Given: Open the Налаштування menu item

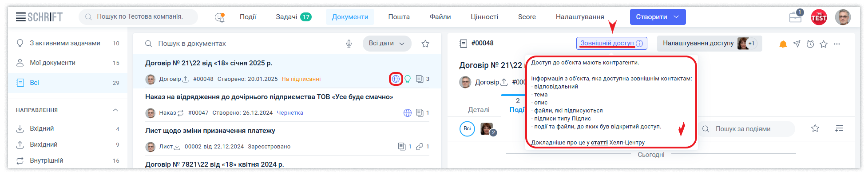Looking at the screenshot, I should coord(580,17).
